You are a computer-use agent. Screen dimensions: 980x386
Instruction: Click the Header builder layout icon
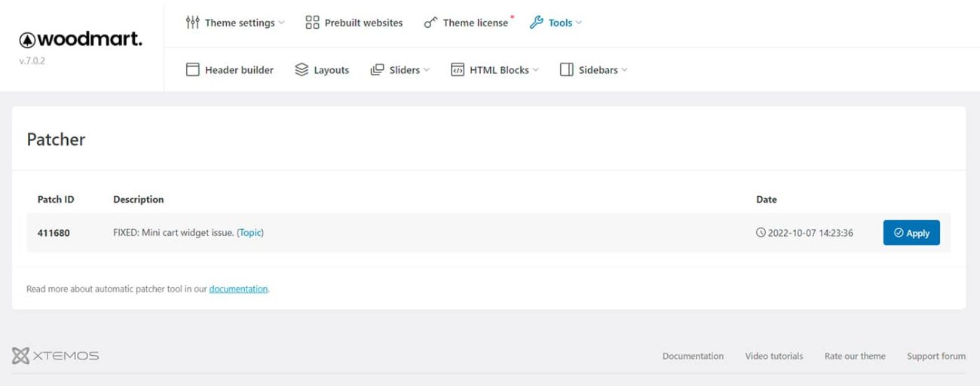coord(193,70)
